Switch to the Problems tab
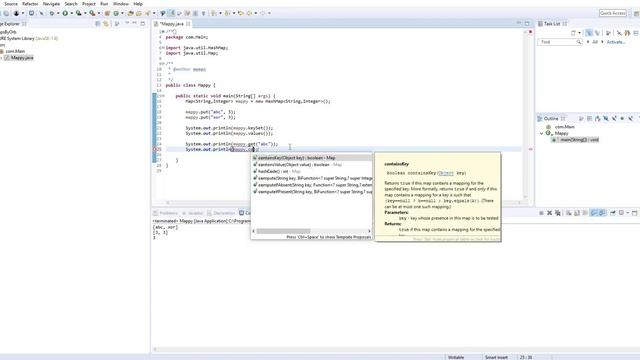The height and width of the screenshot is (360, 640). (166, 213)
